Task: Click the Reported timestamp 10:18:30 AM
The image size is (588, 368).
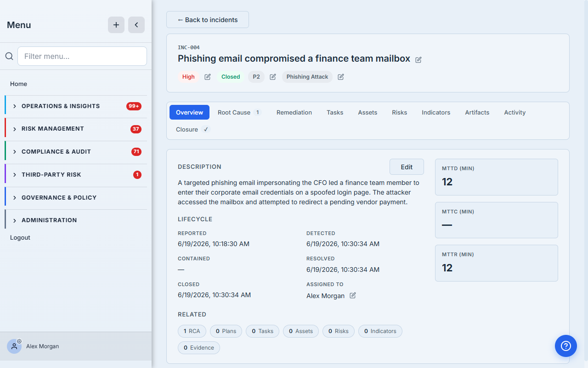Action: (x=214, y=244)
